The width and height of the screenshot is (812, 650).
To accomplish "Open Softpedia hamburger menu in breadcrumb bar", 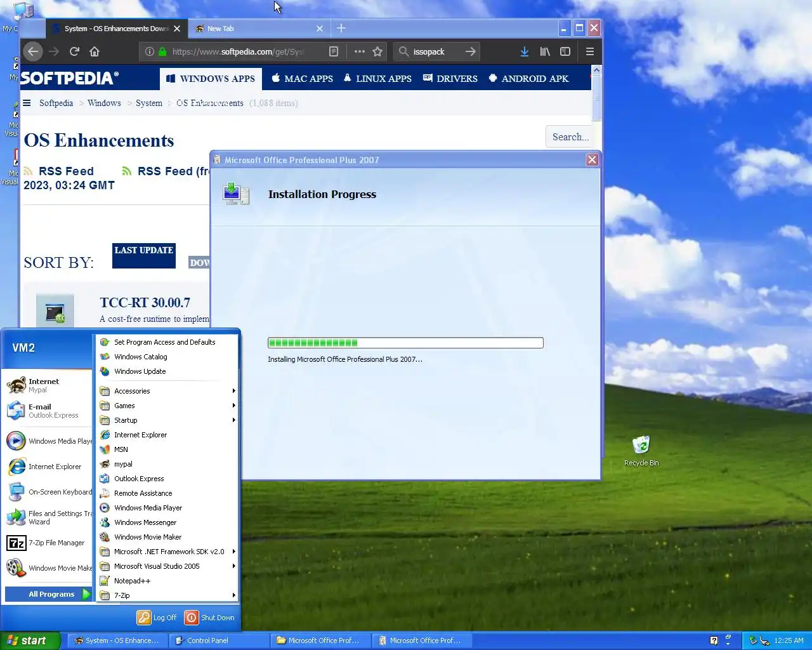I will click(27, 103).
